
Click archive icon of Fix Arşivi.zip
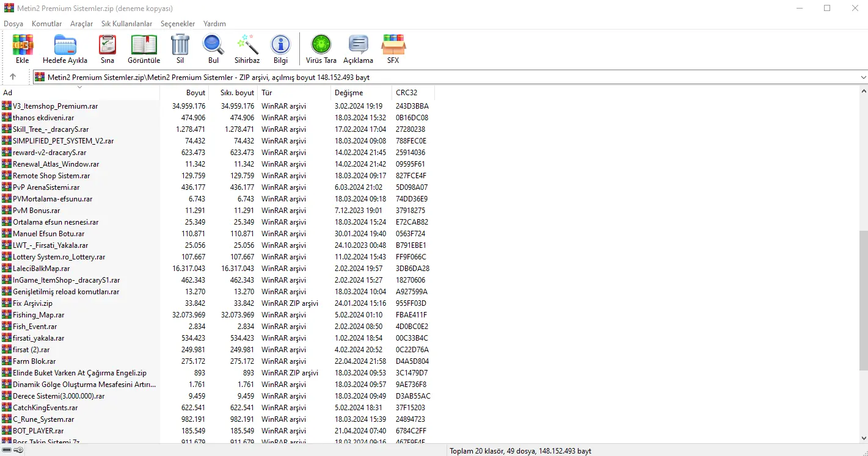(x=7, y=303)
